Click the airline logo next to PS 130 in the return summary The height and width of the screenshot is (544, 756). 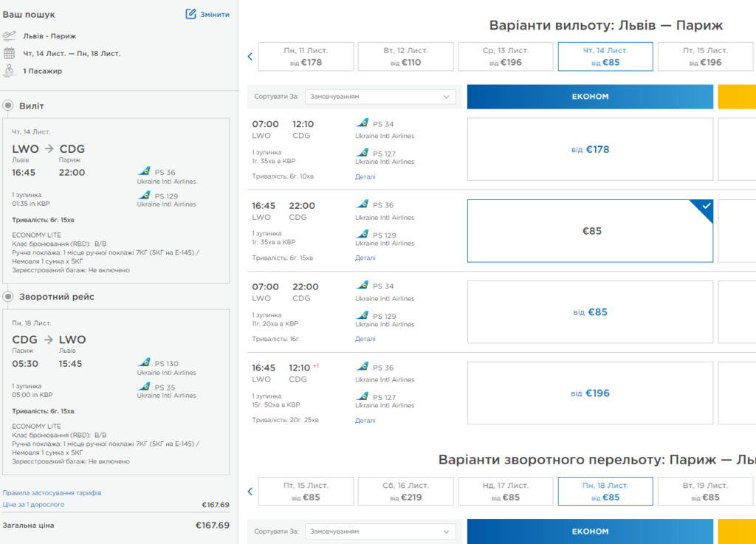pos(144,362)
